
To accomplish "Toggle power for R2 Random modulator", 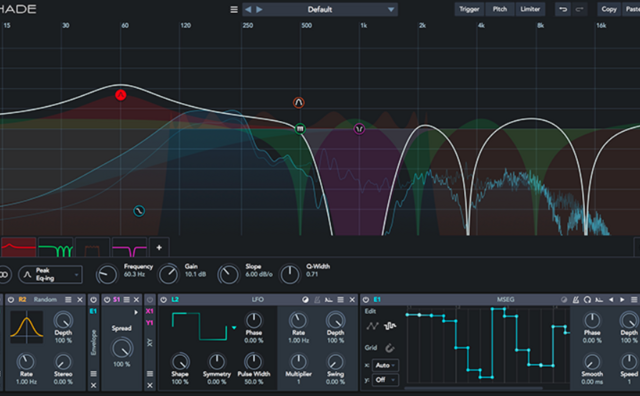I will (11, 300).
